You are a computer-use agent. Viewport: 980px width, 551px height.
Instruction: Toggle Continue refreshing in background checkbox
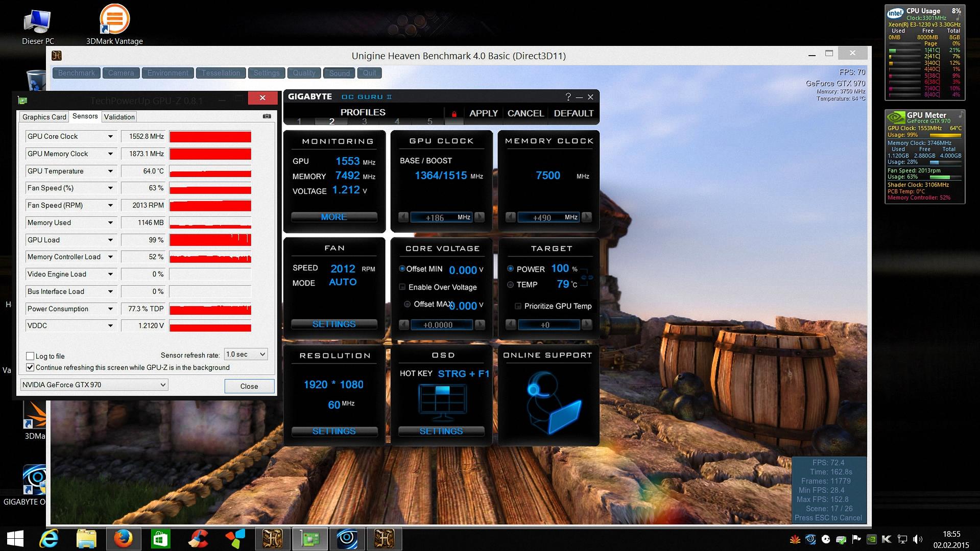(30, 367)
